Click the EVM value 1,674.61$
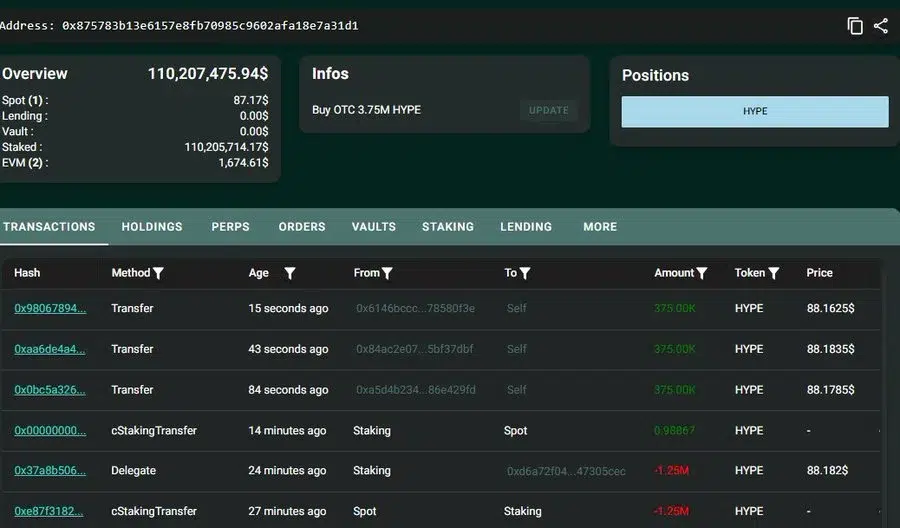Viewport: 900px width, 528px height. pyautogui.click(x=243, y=162)
